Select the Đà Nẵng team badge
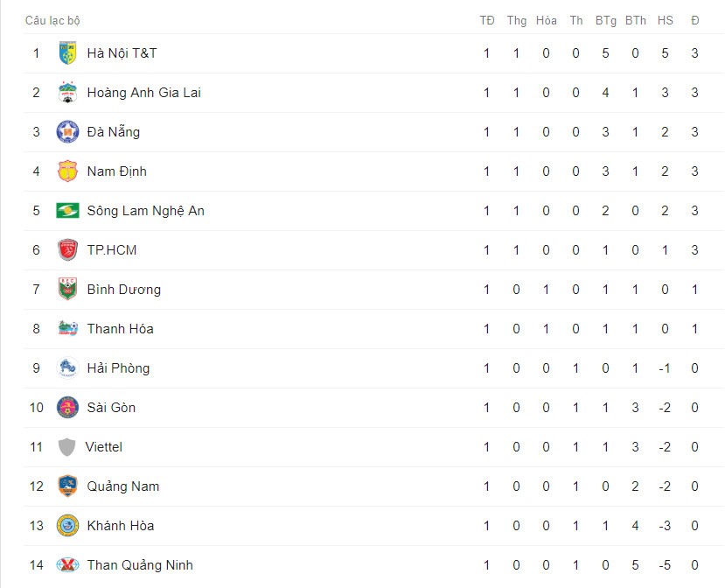The image size is (725, 588). tap(67, 132)
